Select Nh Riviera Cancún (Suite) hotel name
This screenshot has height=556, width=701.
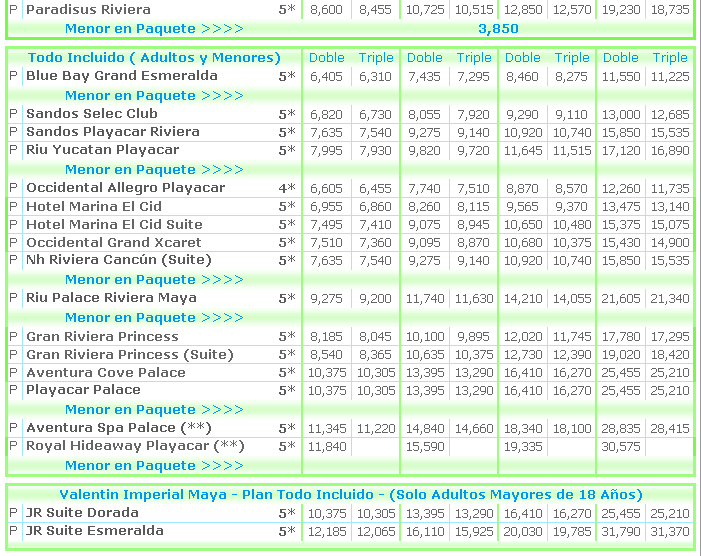click(x=118, y=260)
